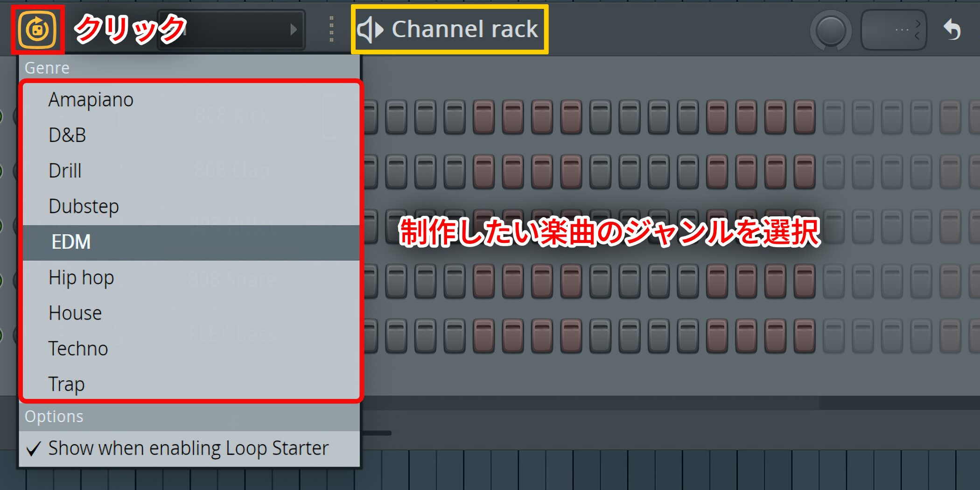Toggle first red step in 808 Kick row
980x490 pixels.
point(484,116)
